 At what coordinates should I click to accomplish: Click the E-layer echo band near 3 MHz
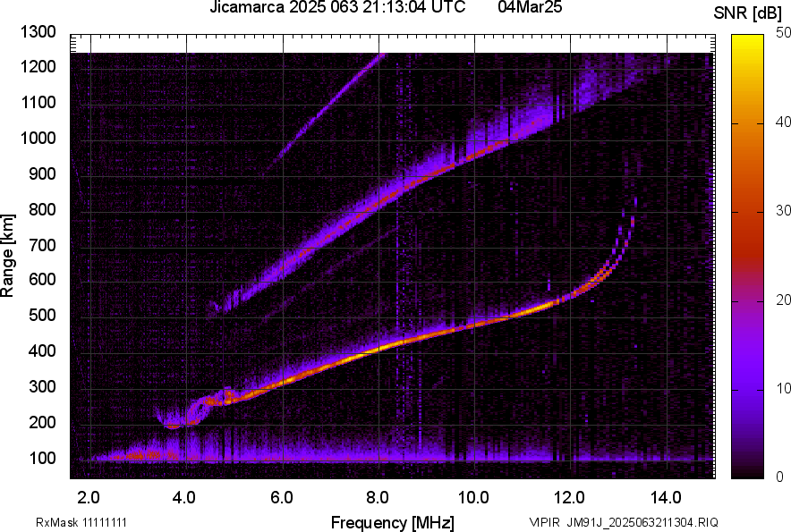pyautogui.click(x=146, y=455)
